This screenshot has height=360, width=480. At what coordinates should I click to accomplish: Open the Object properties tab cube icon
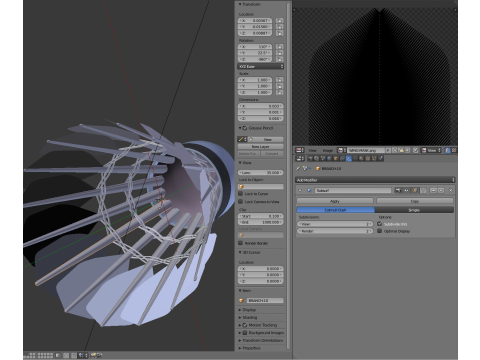[336, 158]
